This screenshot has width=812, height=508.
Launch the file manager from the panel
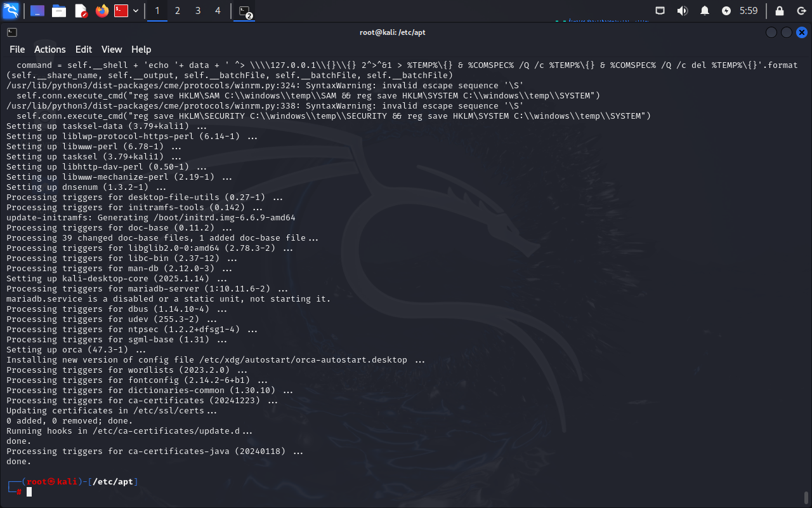point(59,11)
